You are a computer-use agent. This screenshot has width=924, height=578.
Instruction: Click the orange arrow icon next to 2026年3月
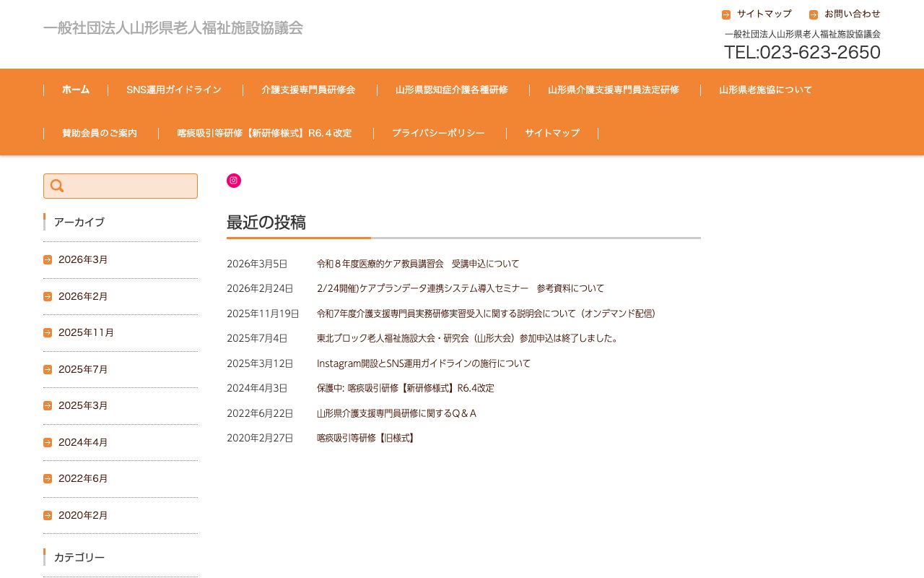(x=48, y=259)
